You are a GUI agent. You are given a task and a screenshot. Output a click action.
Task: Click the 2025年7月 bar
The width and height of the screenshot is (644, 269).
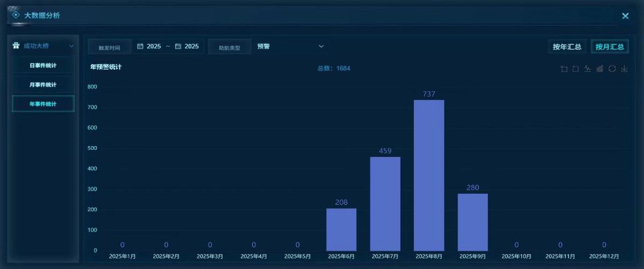[x=385, y=203]
